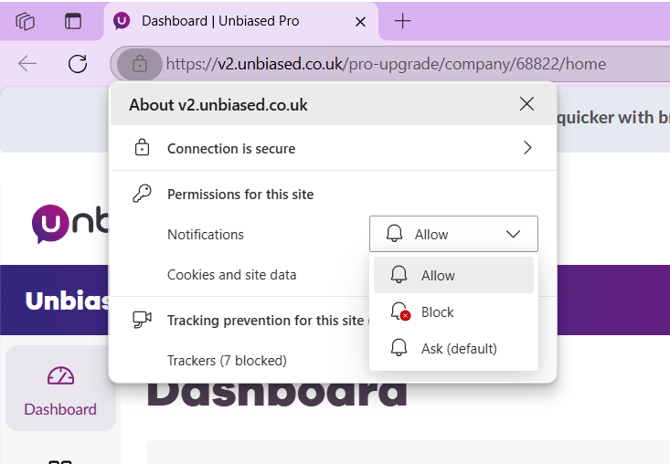Open Cookies and site data
Screen dimensions: 670x464
coord(232,274)
